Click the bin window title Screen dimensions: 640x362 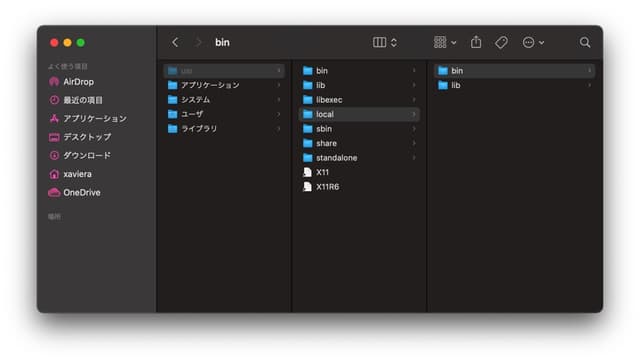click(222, 42)
